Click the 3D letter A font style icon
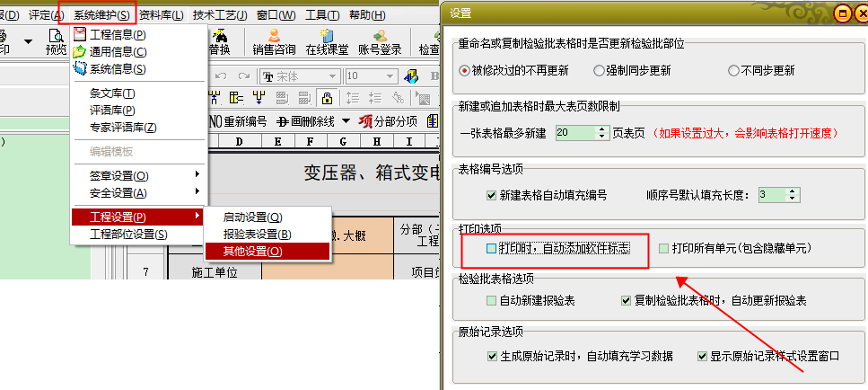 (411, 75)
